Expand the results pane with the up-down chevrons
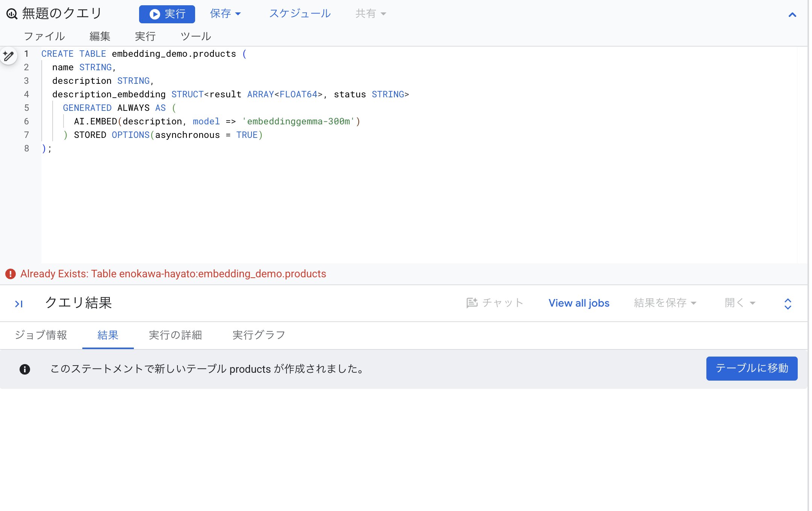 pos(788,304)
